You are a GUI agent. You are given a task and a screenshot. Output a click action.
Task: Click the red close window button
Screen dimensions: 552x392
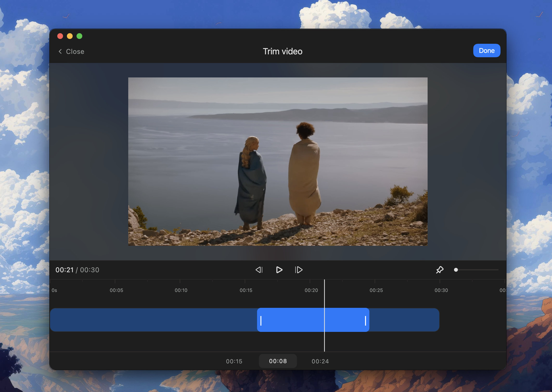coord(60,36)
